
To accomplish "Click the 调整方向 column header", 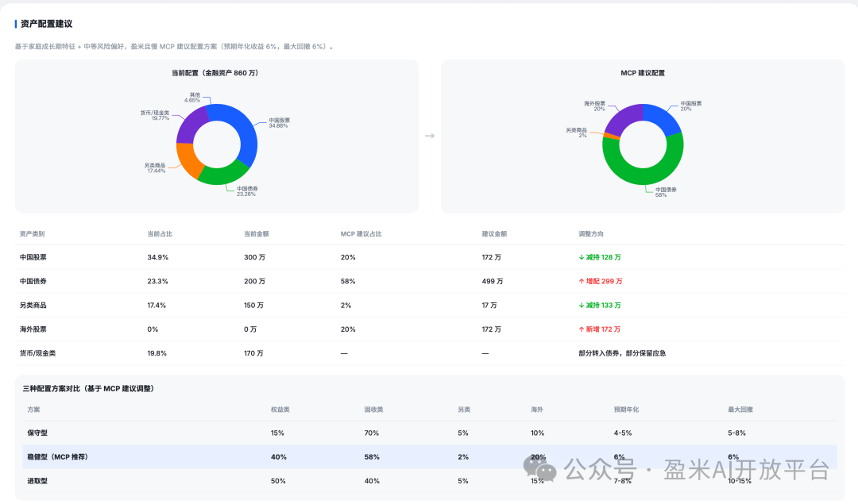I will pyautogui.click(x=591, y=234).
